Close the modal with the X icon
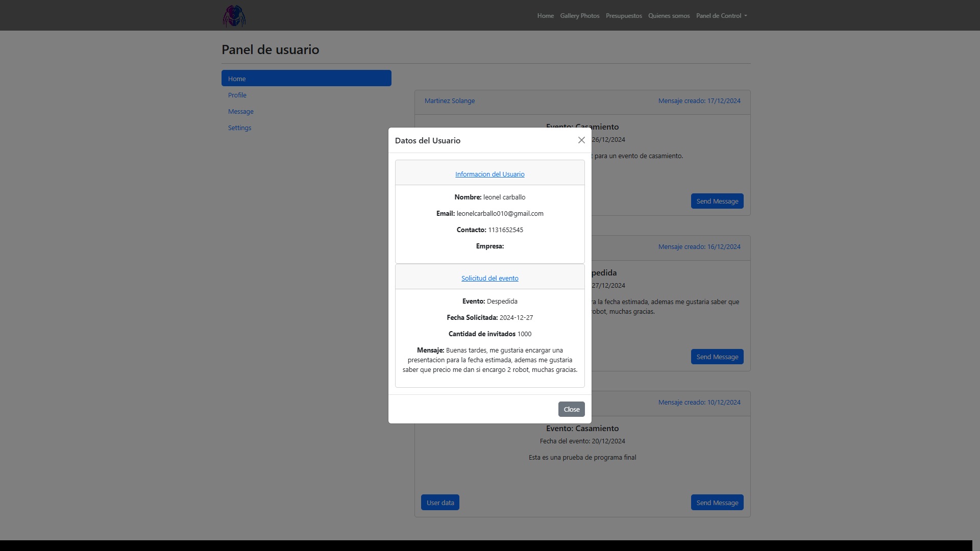The width and height of the screenshot is (980, 551). coord(581,140)
